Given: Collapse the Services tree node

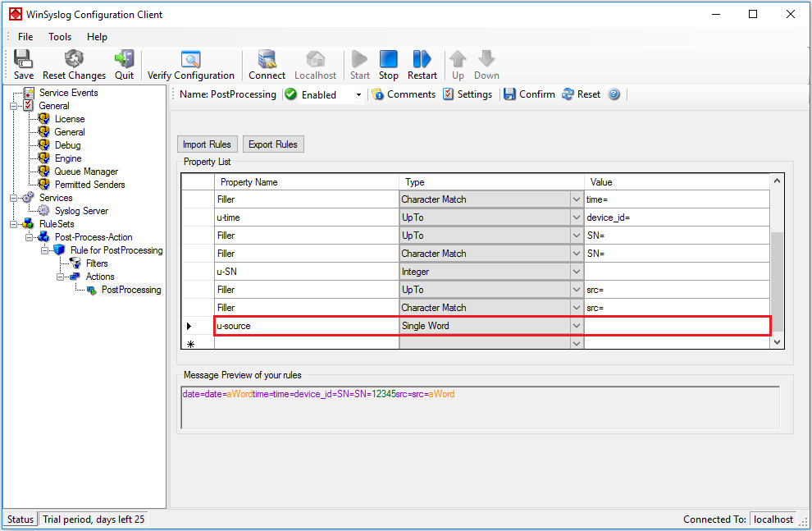Looking at the screenshot, I should [13, 198].
